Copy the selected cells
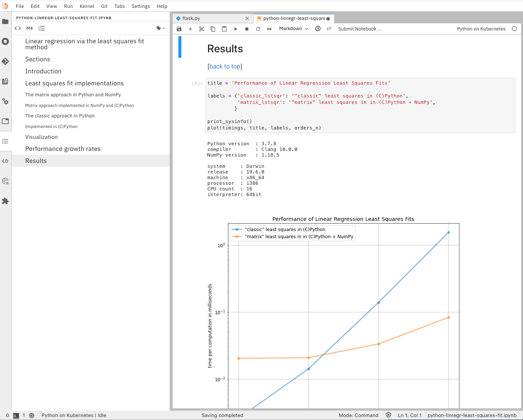 pos(213,29)
